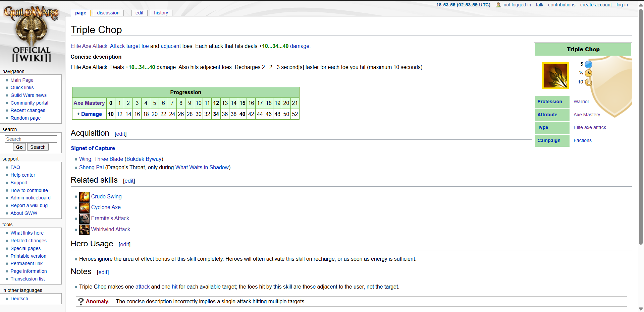Open the Elite axe attack type link
Image resolution: width=644 pixels, height=312 pixels.
tap(590, 127)
